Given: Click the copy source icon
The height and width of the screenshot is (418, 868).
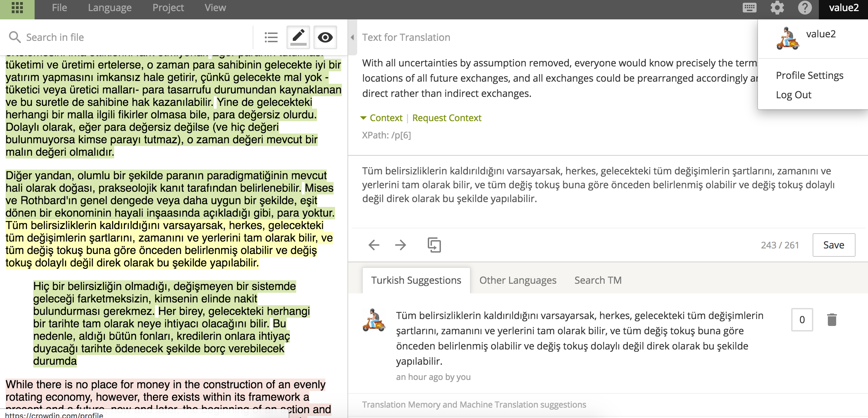Looking at the screenshot, I should tap(434, 245).
